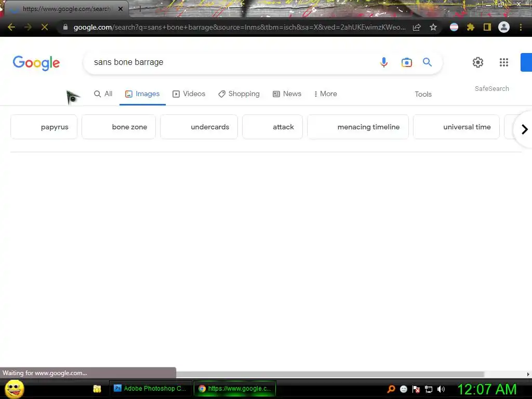The height and width of the screenshot is (399, 532).
Task: Click the SafeSearch link
Action: click(x=491, y=88)
